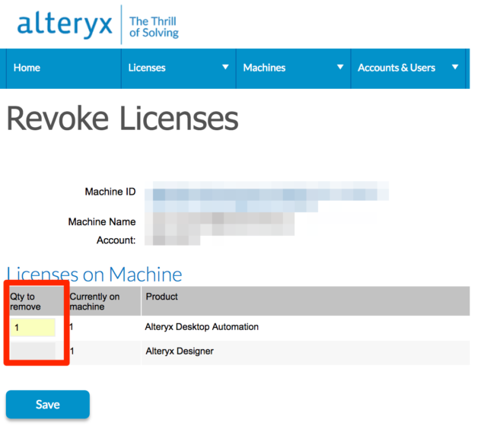Expand the Machines dropdown arrow
Image resolution: width=487 pixels, height=448 pixels.
(x=340, y=68)
